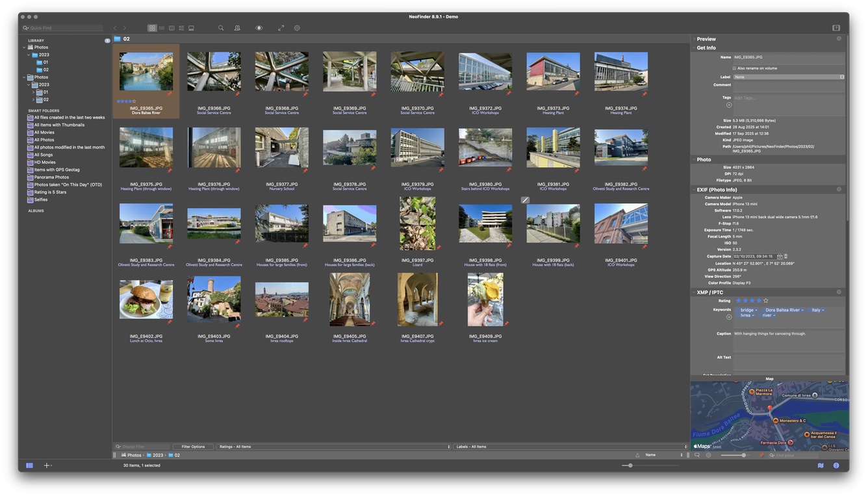Select "Rating is 5 Stars" smart folder

50,192
